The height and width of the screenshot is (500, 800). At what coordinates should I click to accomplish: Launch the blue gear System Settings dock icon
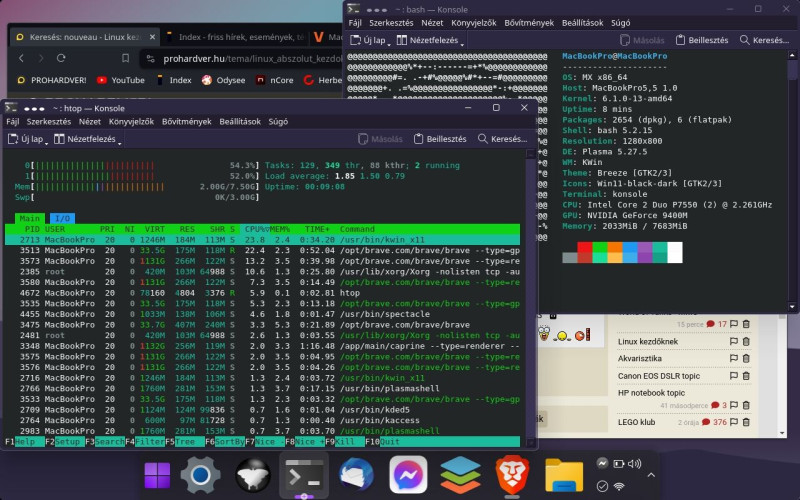tap(201, 475)
